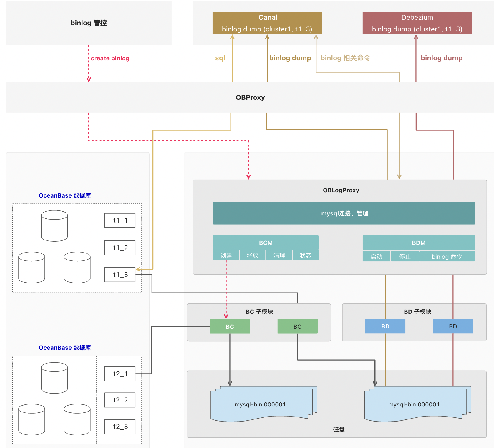The image size is (494, 448).
Task: Expand the BCM panel
Action: pos(265,243)
